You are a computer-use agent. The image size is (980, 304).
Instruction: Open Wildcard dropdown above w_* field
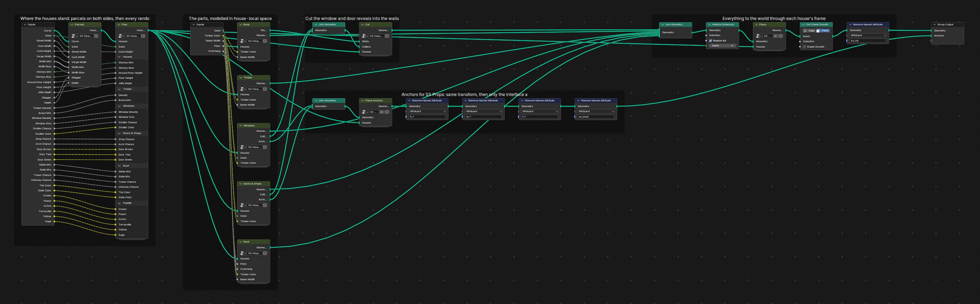point(484,111)
